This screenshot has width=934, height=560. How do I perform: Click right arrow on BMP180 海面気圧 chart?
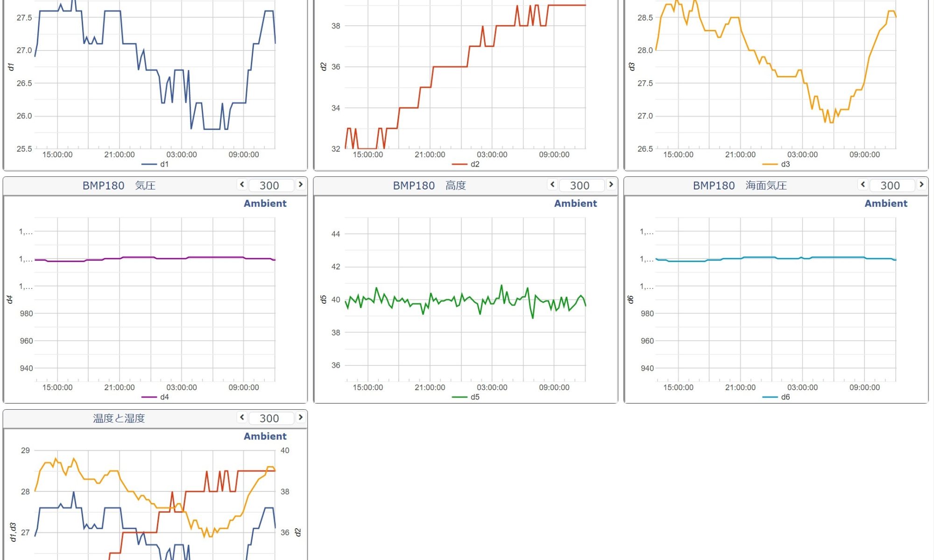point(921,185)
